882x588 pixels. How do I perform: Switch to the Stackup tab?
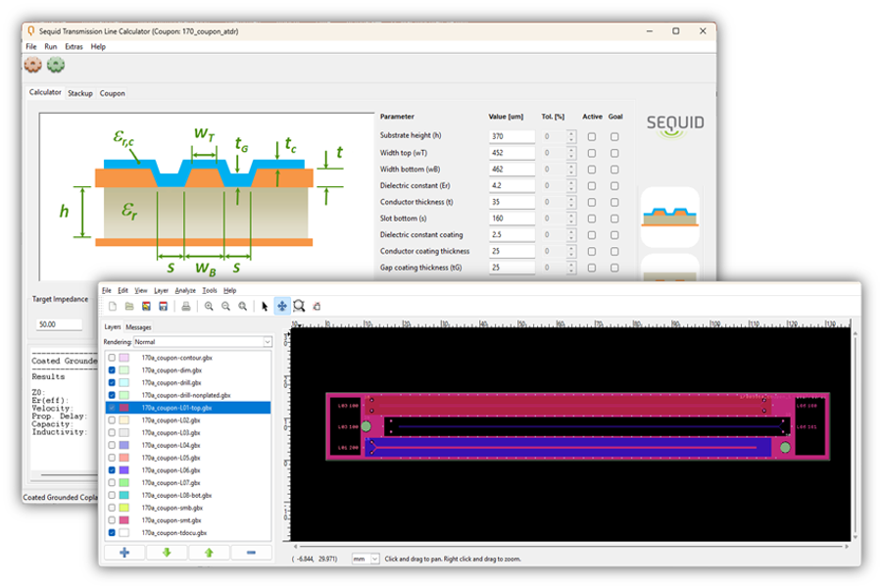pos(80,93)
